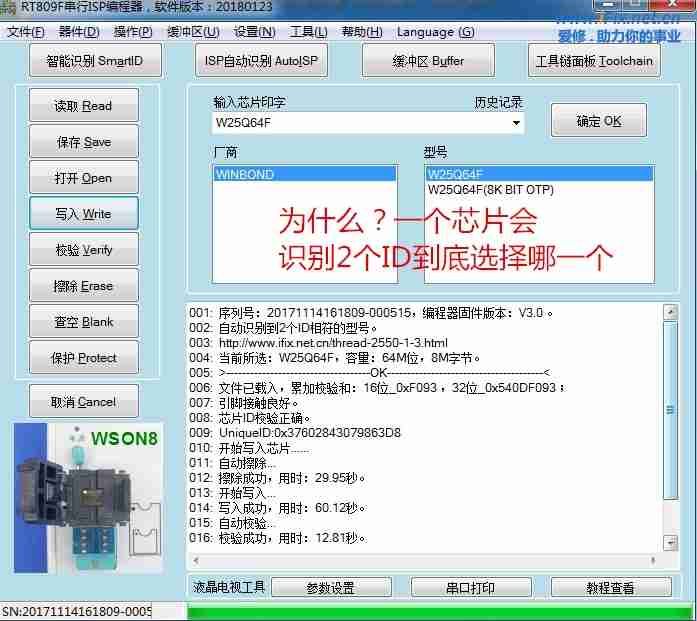
Task: Click the horizontal scrollbar right arrow
Action: [x=653, y=561]
